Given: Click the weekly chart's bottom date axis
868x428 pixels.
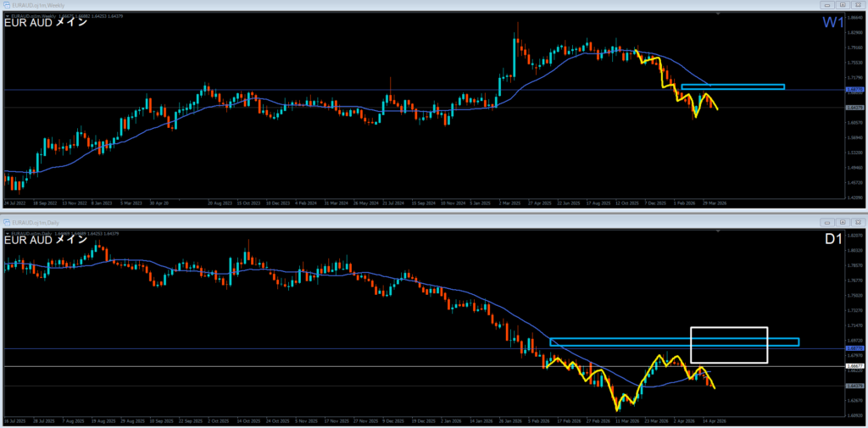Looking at the screenshot, I should click(x=339, y=203).
